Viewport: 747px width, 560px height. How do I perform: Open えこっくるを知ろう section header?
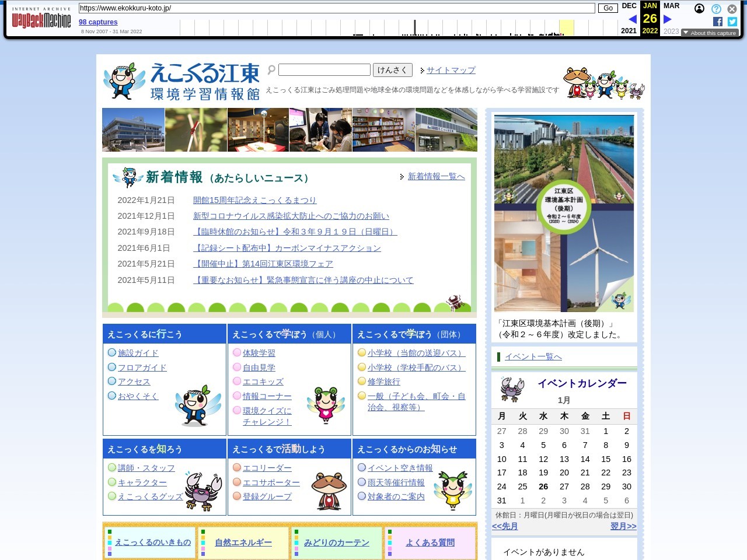click(x=165, y=449)
